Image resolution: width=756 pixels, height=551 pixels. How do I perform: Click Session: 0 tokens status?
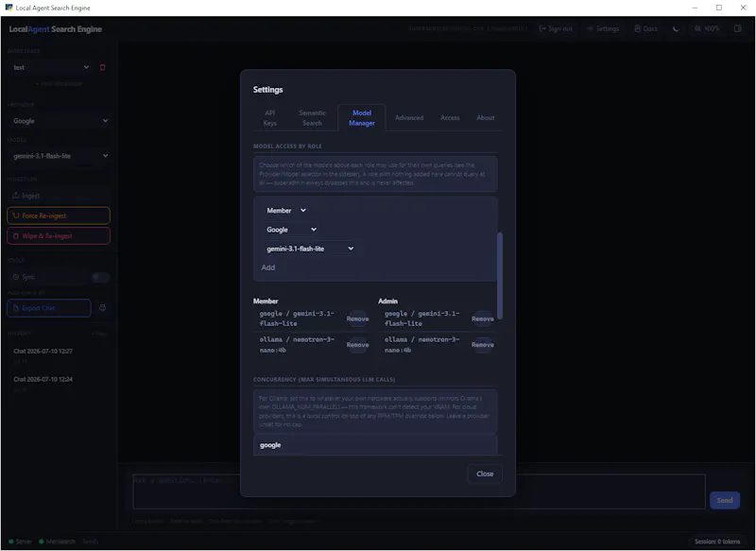[717, 542]
